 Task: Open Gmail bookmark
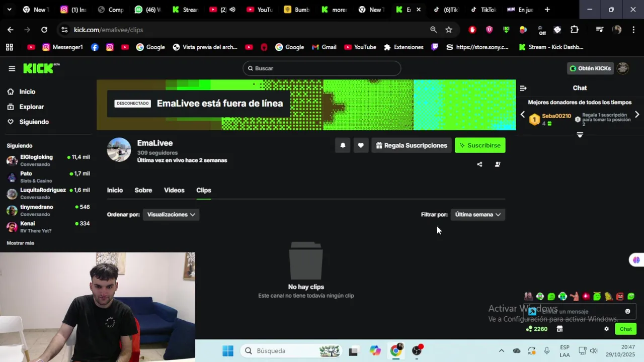click(x=324, y=47)
